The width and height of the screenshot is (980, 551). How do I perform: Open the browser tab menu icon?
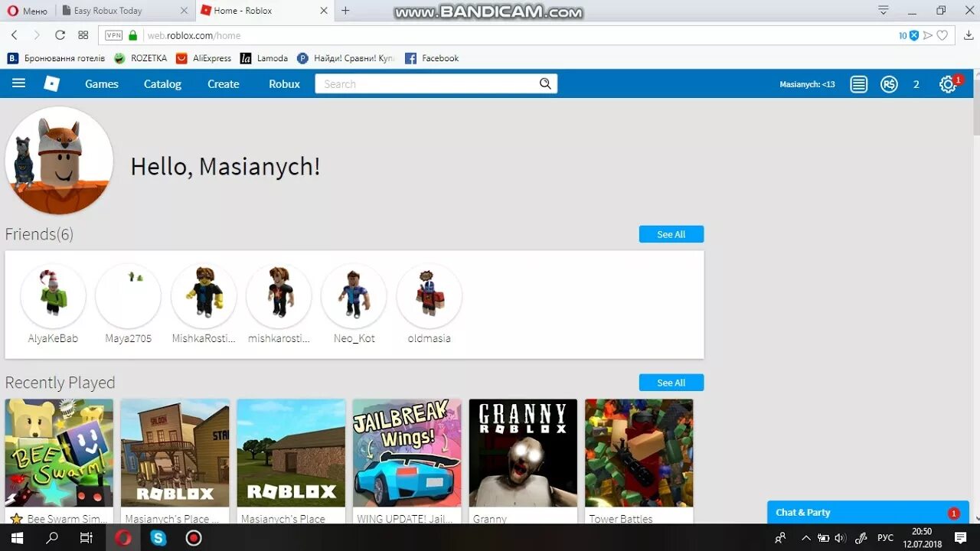tap(884, 11)
